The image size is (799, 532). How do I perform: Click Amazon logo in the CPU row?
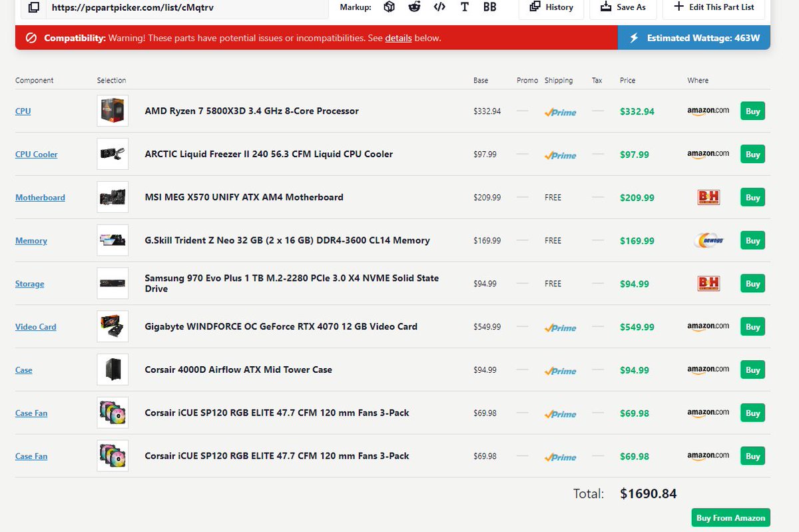pyautogui.click(x=708, y=111)
